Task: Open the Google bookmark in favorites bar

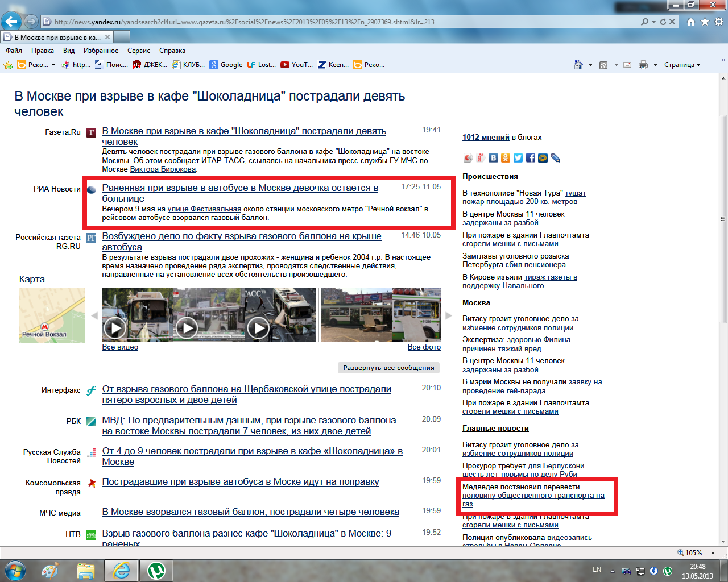Action: tap(226, 65)
